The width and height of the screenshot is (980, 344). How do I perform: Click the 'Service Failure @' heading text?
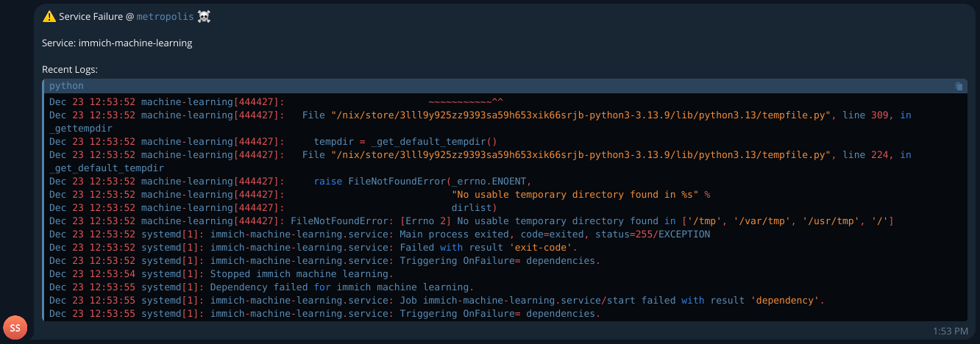click(96, 16)
